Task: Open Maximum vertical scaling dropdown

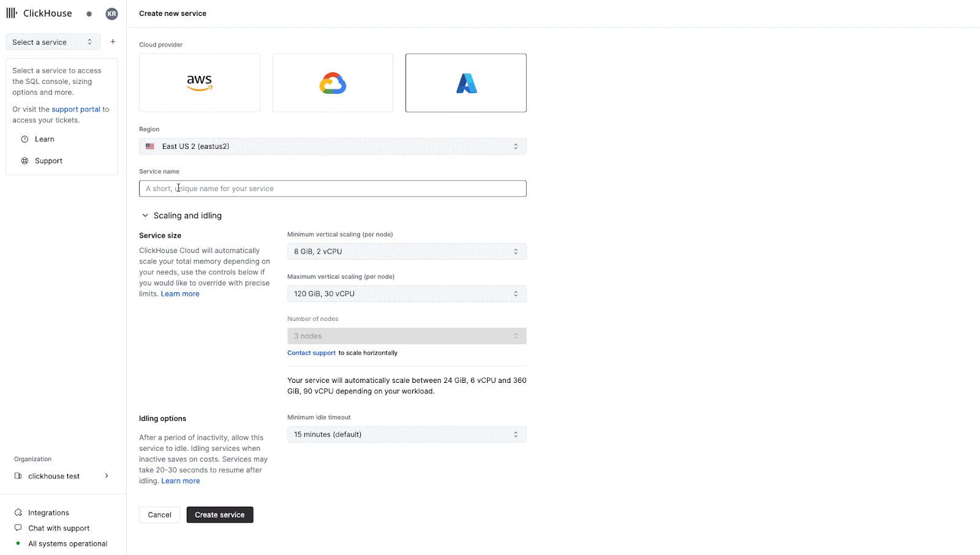Action: point(407,293)
